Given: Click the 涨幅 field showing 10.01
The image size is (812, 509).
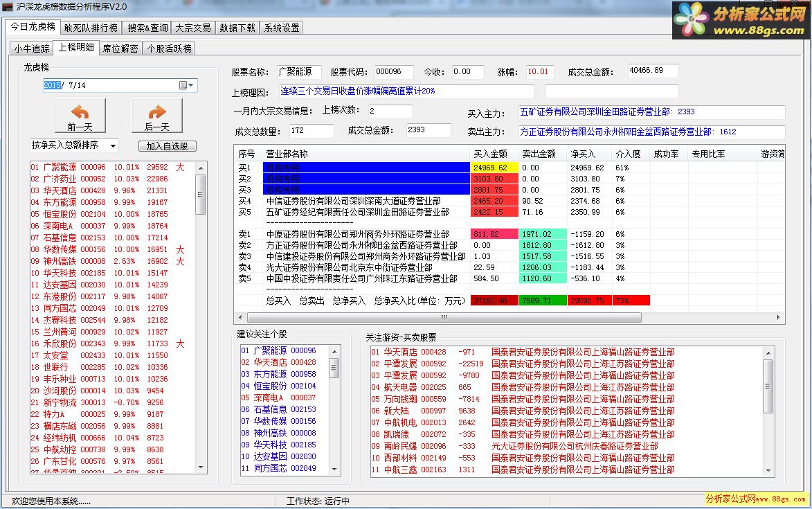Looking at the screenshot, I should [x=540, y=72].
